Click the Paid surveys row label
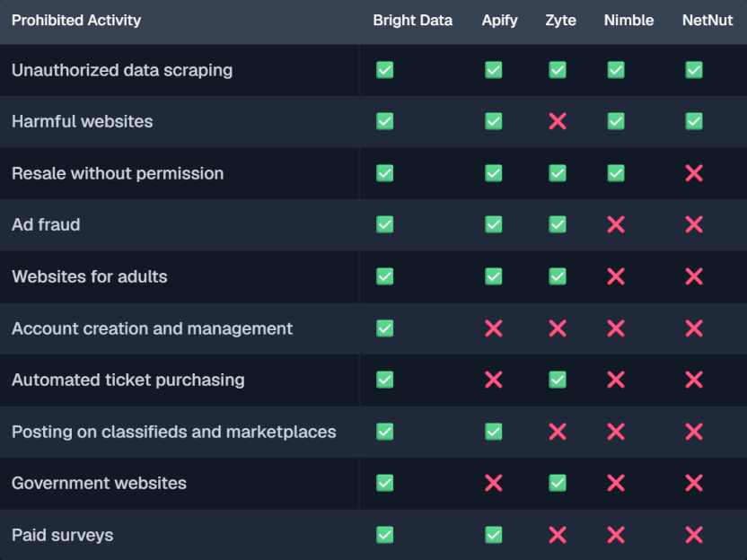The width and height of the screenshot is (747, 560). pos(63,535)
